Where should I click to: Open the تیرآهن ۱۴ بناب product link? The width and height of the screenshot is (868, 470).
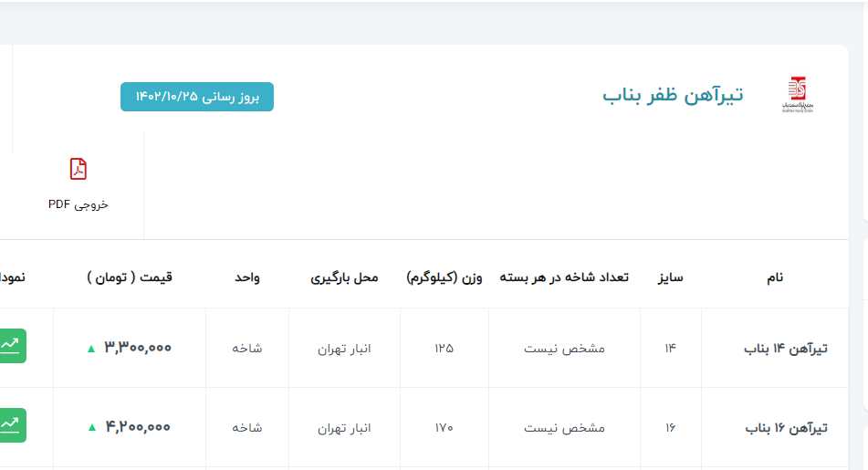pyautogui.click(x=786, y=348)
